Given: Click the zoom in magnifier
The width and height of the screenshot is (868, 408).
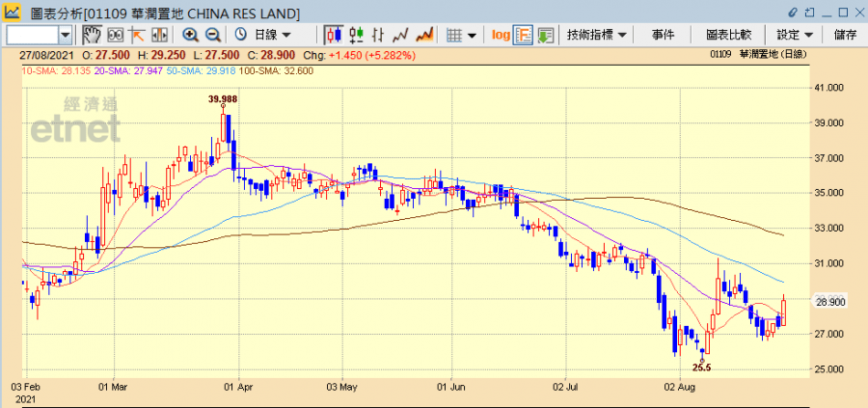Looking at the screenshot, I should pos(190,35).
